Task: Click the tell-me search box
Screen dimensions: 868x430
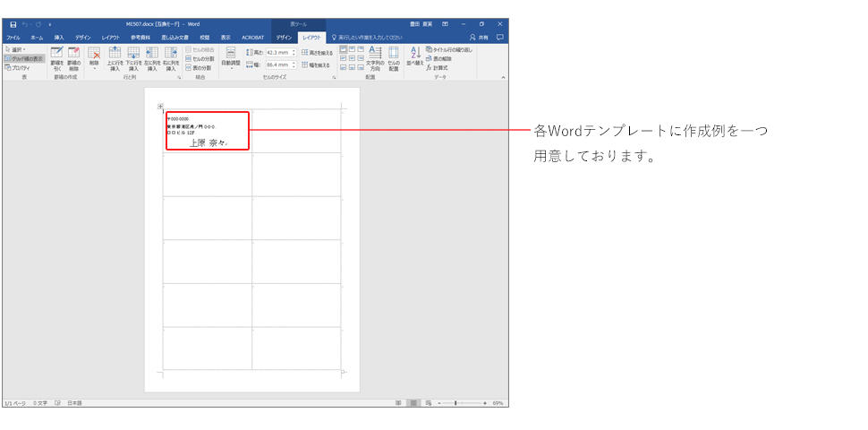Action: click(367, 38)
